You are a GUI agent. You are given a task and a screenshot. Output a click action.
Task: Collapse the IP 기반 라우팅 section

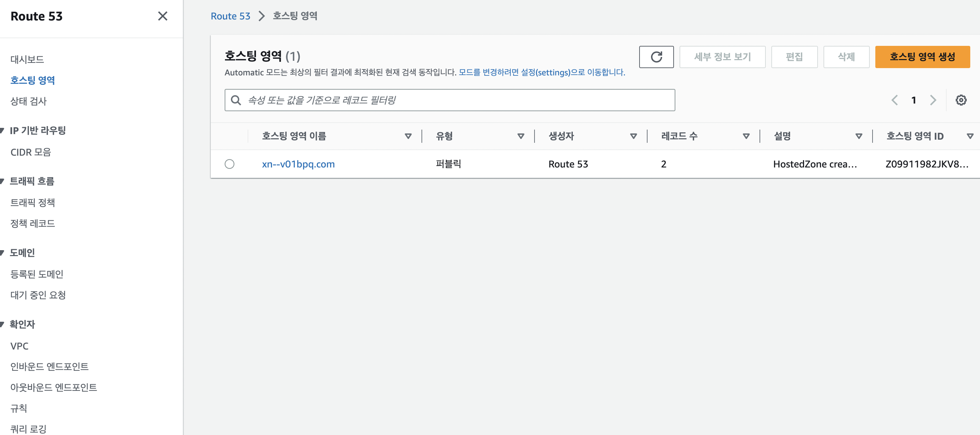[x=2, y=130]
